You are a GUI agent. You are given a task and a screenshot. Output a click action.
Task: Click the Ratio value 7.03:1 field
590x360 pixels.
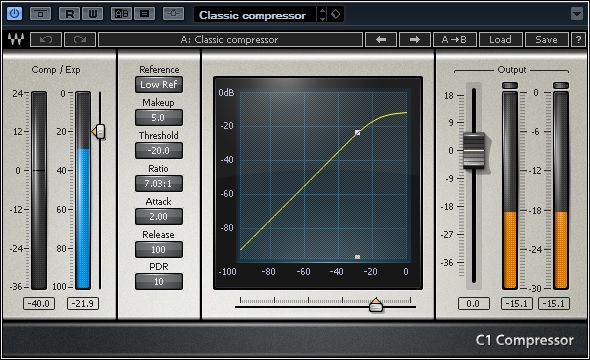[x=159, y=184]
